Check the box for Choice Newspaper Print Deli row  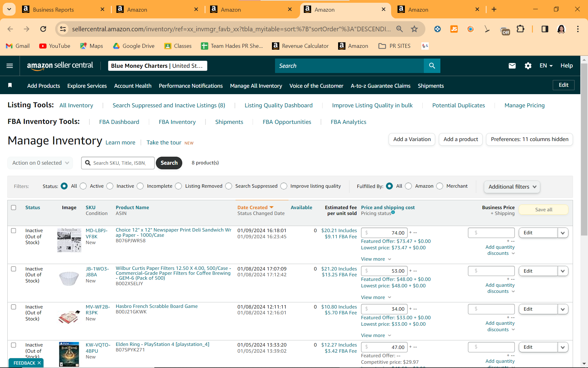pyautogui.click(x=13, y=231)
